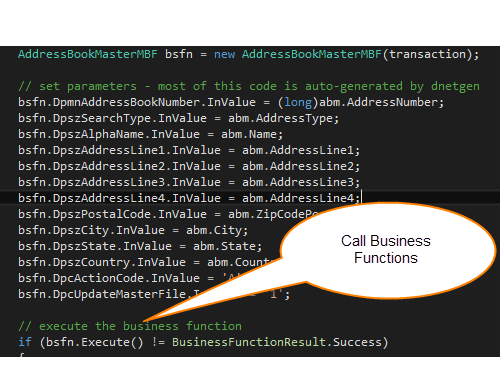The width and height of the screenshot is (500, 390).
Task: Click the DpszPostalCode.InValue property
Action: [130, 214]
